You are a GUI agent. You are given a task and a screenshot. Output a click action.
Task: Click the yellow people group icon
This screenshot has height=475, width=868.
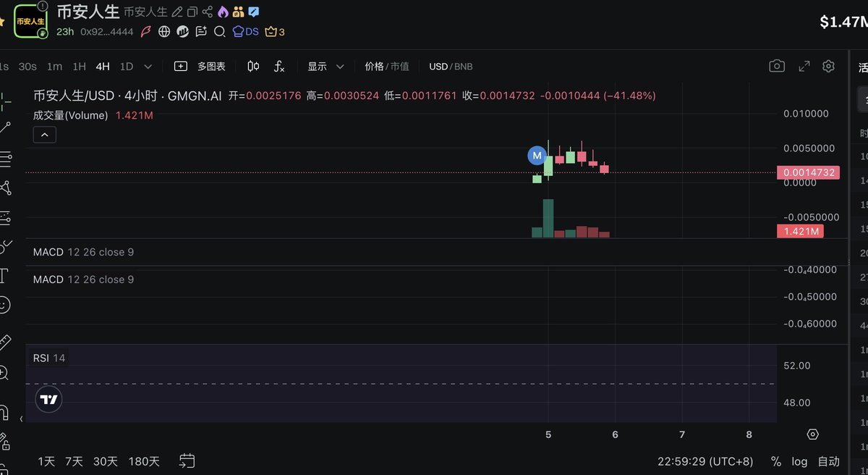click(238, 12)
